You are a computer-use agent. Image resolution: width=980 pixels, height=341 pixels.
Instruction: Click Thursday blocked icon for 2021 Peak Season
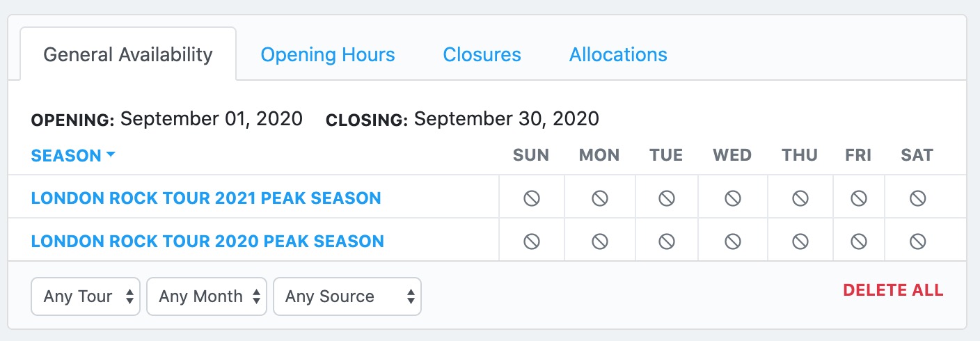800,198
